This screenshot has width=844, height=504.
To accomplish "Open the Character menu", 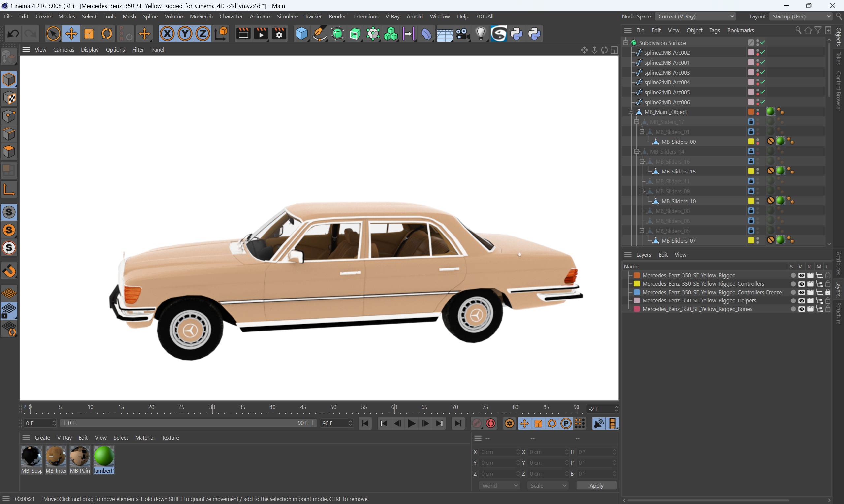I will (x=231, y=16).
